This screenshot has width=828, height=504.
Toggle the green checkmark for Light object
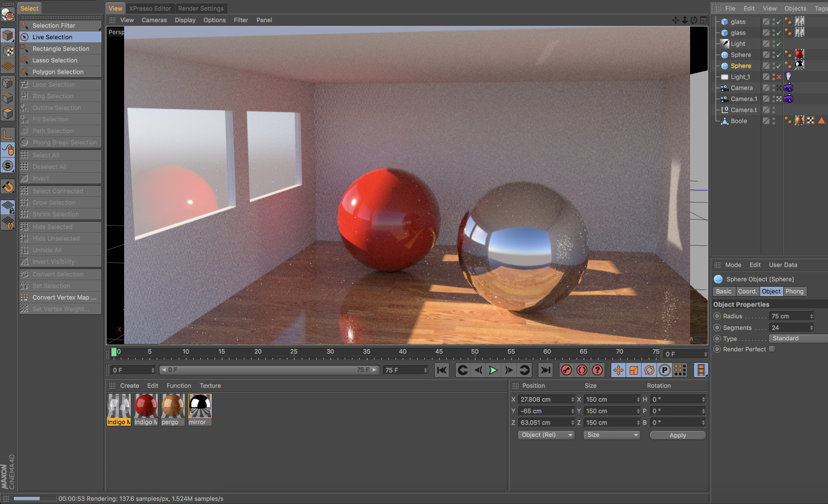click(x=778, y=44)
